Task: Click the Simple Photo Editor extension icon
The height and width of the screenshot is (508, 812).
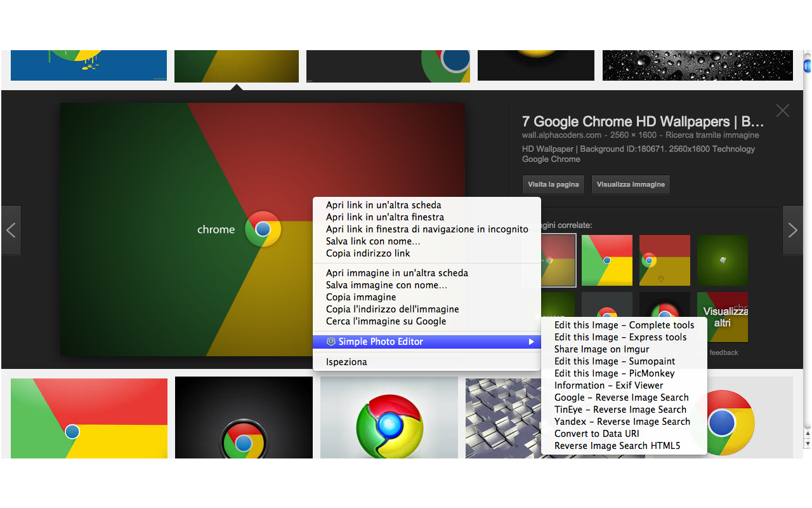Action: point(331,342)
